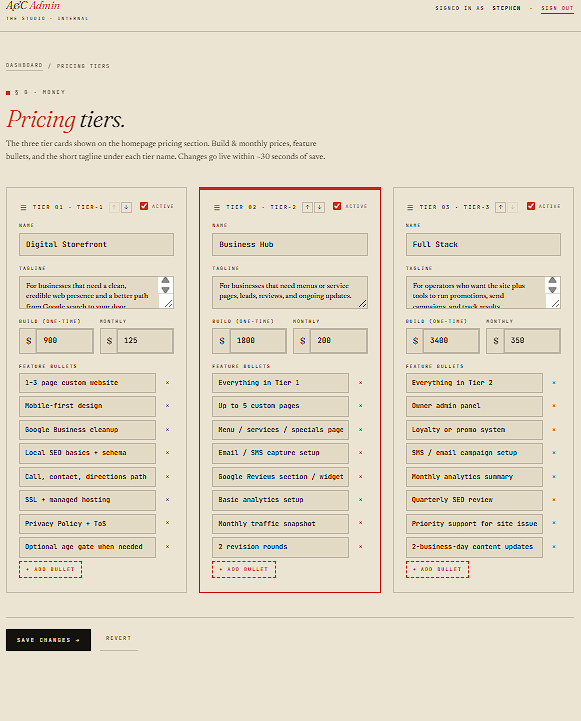The height and width of the screenshot is (721, 581).
Task: Click the 125 monthly price field
Action: (145, 341)
